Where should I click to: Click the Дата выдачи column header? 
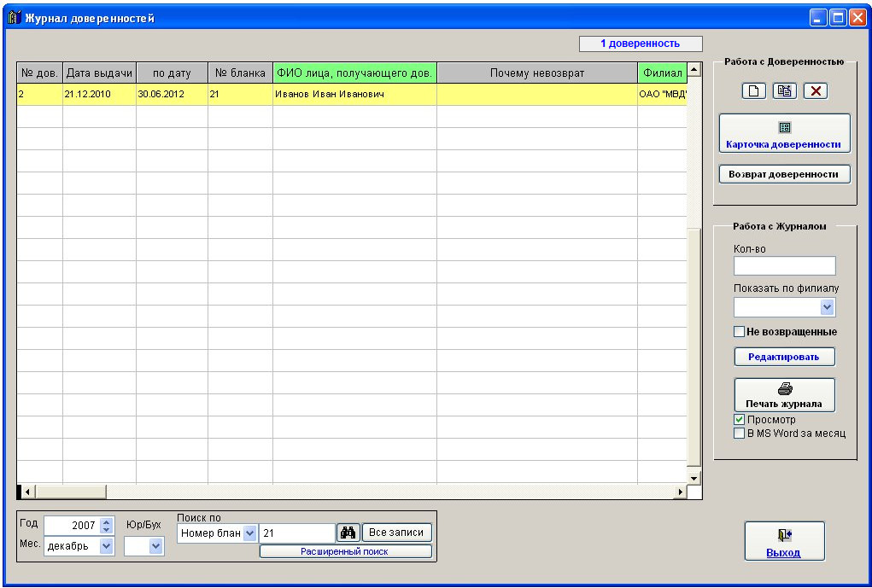pos(100,73)
